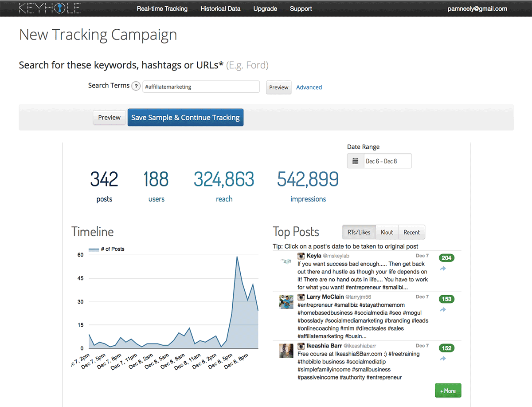
Task: Click the @mskeylab handle
Action: (x=336, y=257)
